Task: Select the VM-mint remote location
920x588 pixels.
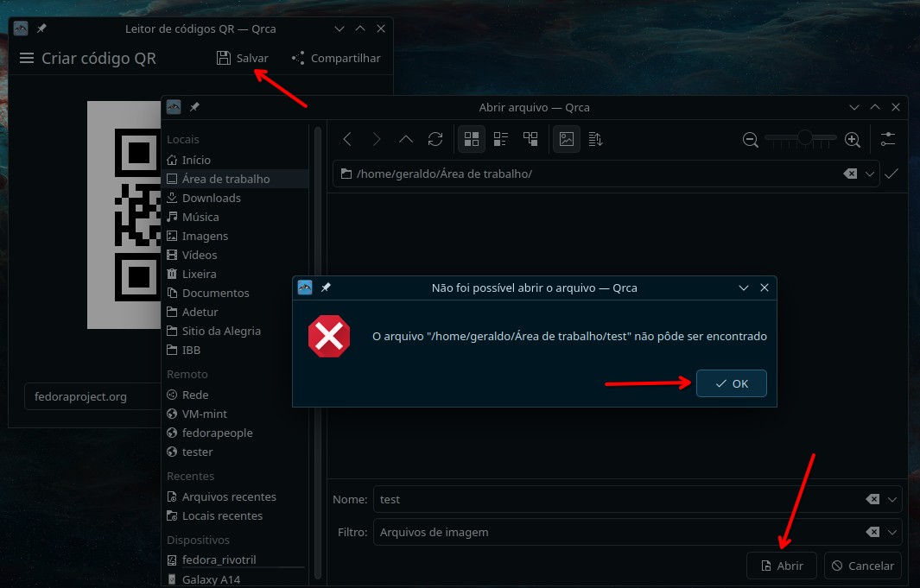Action: pos(235,414)
